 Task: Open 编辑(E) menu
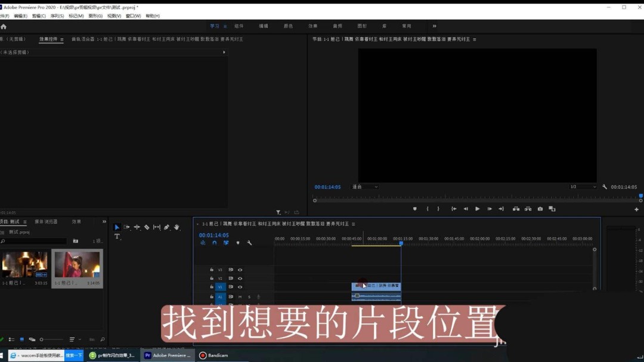pos(20,16)
